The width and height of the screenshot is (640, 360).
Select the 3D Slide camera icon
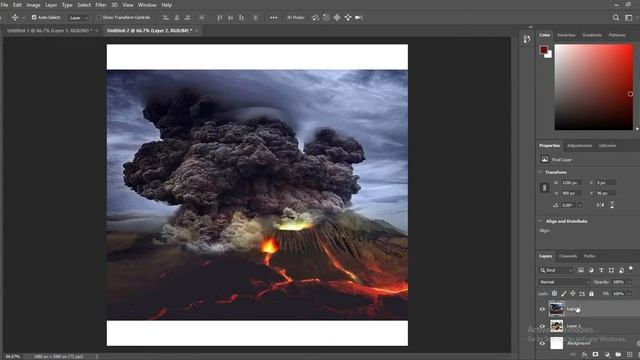pos(348,18)
